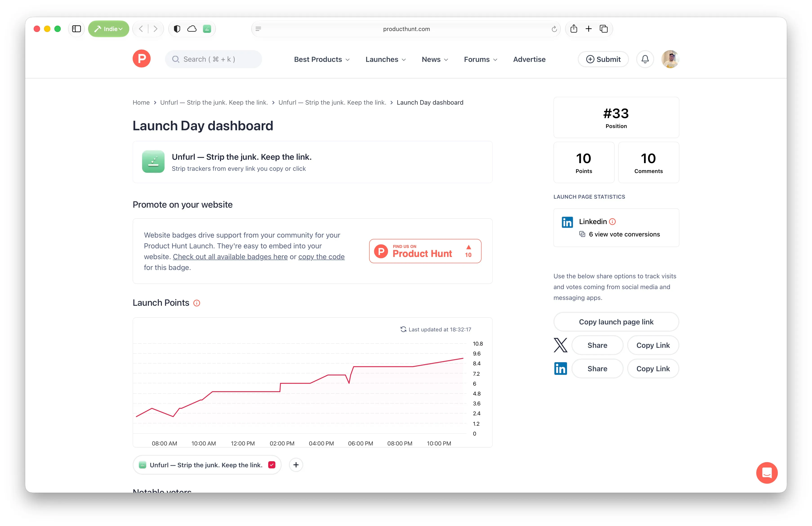Click the view vote conversions icon
This screenshot has height=526, width=812.
click(582, 234)
